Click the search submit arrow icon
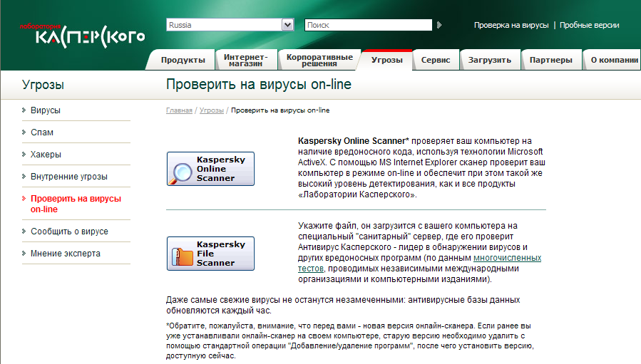641x364 pixels. 439,25
